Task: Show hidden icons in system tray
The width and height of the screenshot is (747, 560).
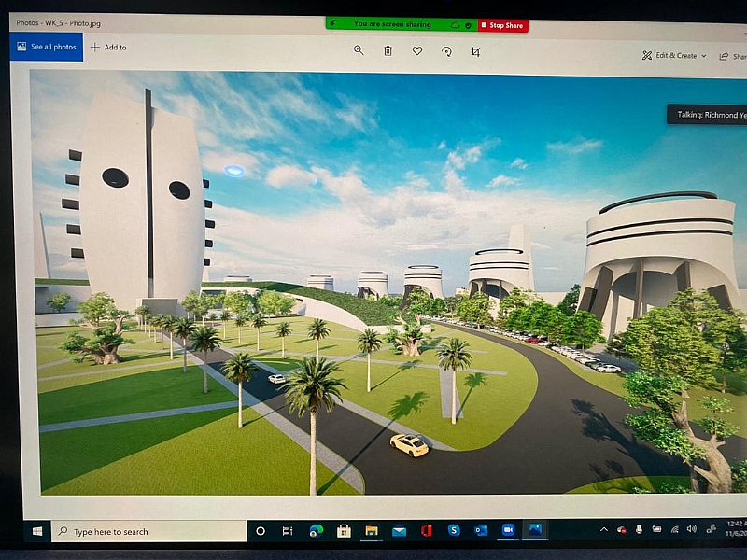Action: point(604,528)
